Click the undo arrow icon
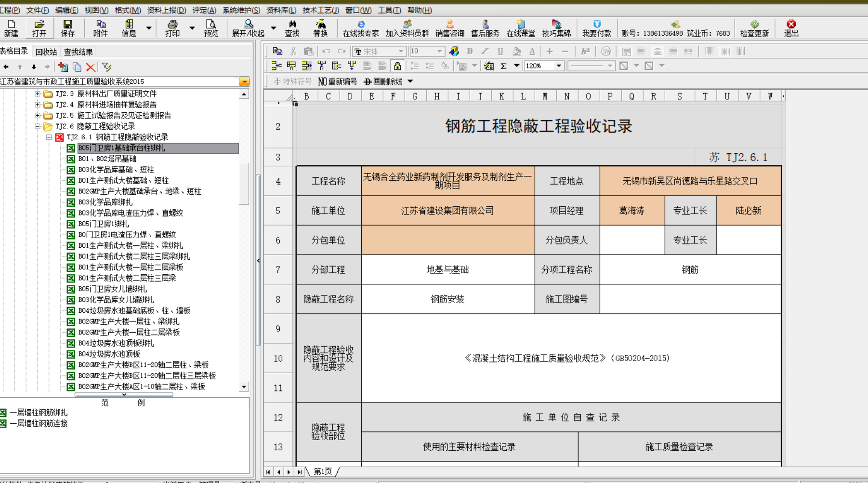Viewport: 868px width, 483px height. click(326, 51)
